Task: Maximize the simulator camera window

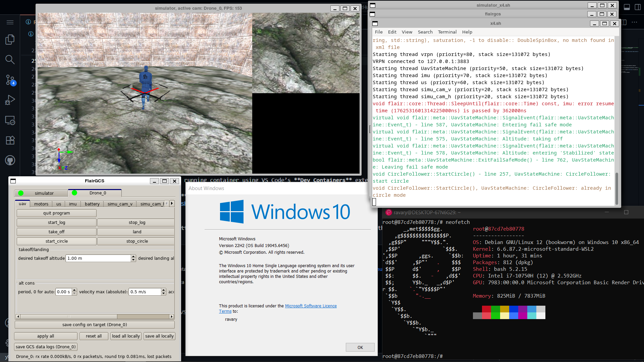Action: 345,8
